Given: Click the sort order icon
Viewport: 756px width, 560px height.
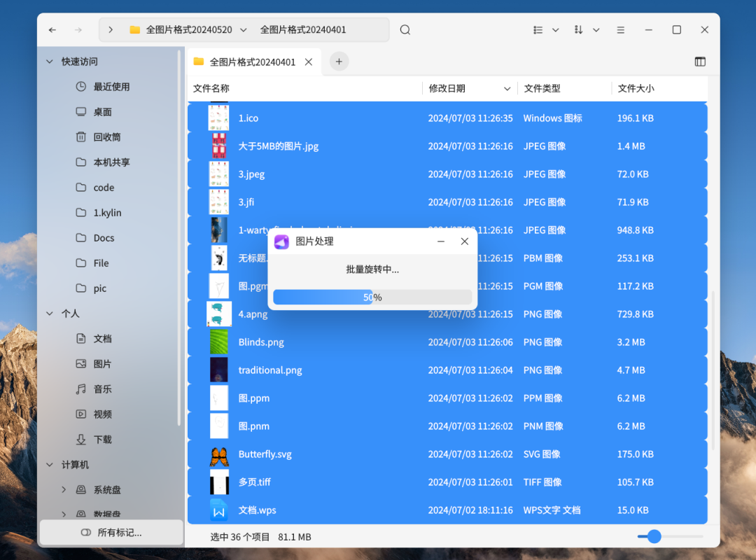Looking at the screenshot, I should 579,30.
